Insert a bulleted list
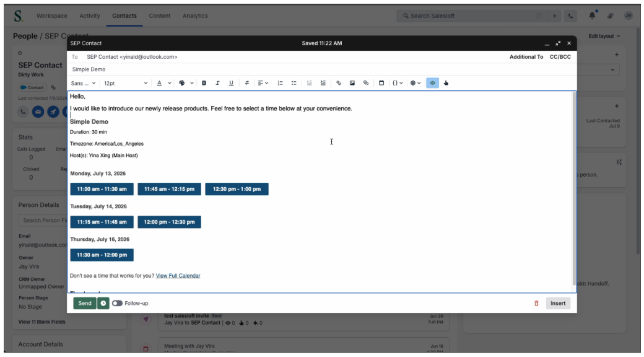This screenshot has width=644, height=357. (x=294, y=83)
